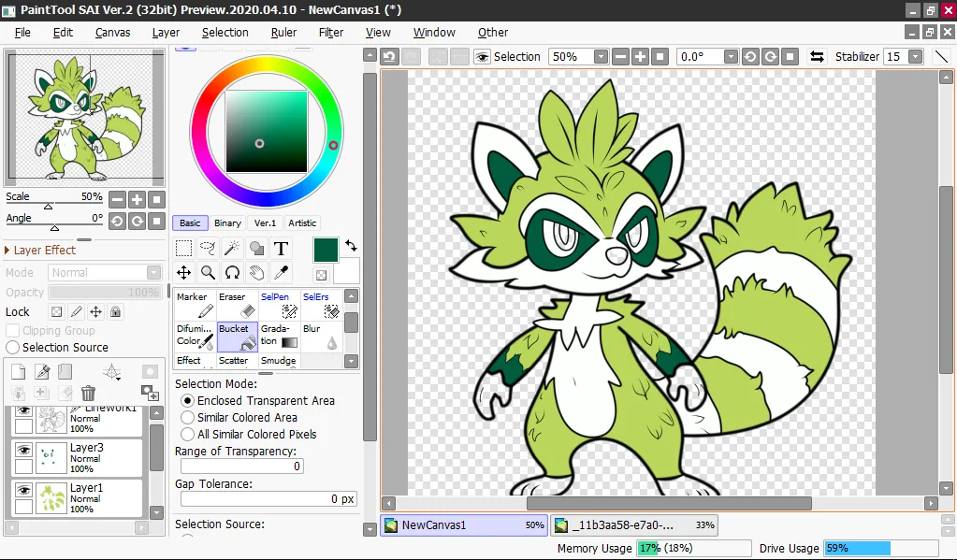Create a new normal layer

(19, 371)
